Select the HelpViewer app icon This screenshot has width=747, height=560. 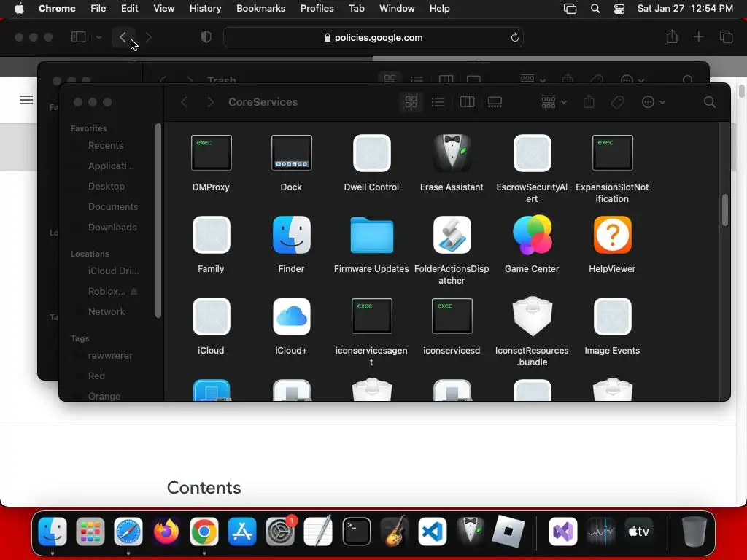click(x=612, y=235)
